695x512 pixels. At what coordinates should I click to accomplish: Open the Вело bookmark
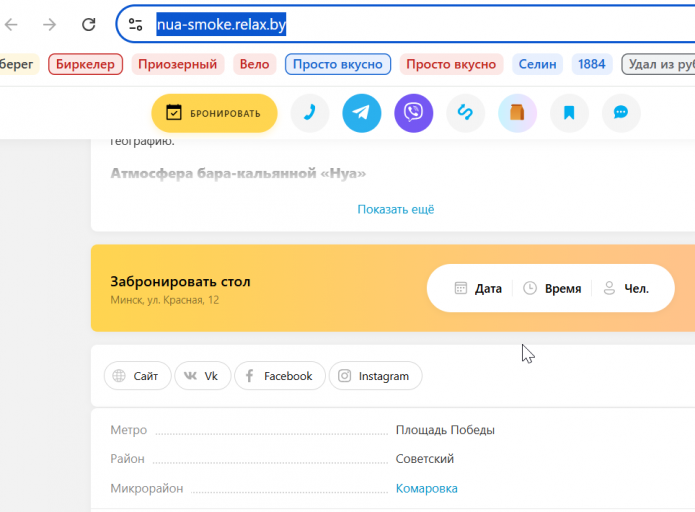[254, 64]
